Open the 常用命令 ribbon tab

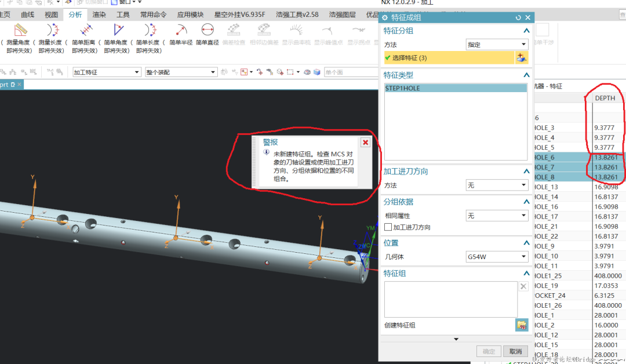[153, 14]
